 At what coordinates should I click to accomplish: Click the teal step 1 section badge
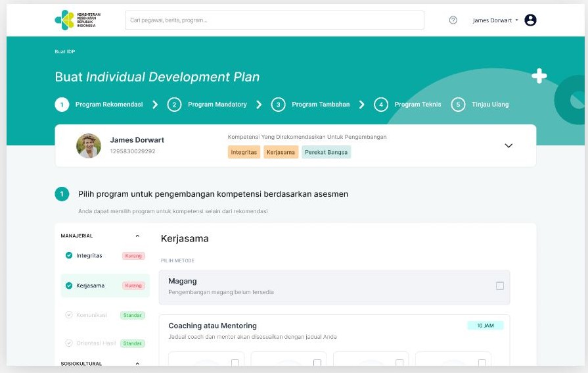click(x=62, y=194)
